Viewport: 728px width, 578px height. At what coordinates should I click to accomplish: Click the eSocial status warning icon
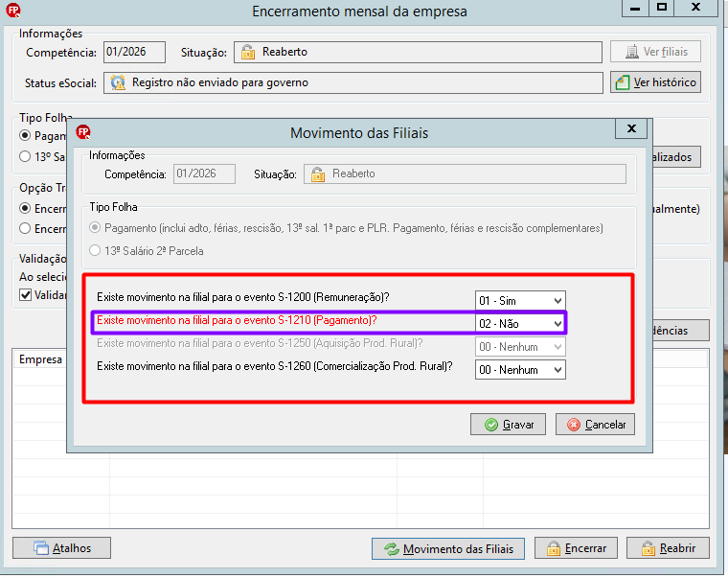[118, 82]
